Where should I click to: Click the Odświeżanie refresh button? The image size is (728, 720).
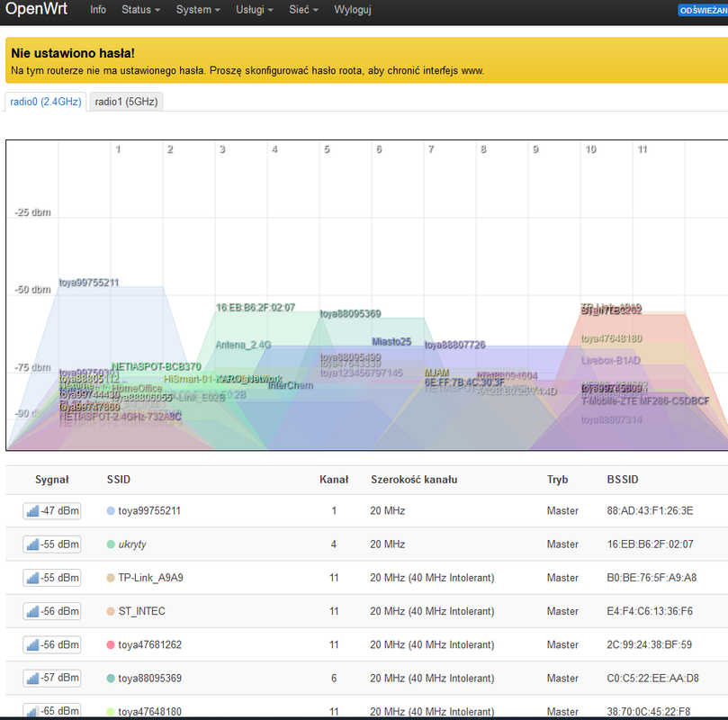coord(703,10)
